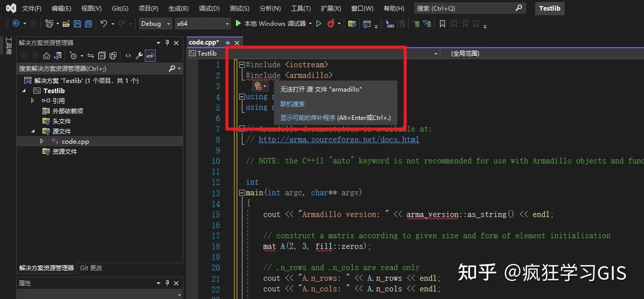
Task: Collapse the Testlib project node
Action: pyautogui.click(x=24, y=91)
